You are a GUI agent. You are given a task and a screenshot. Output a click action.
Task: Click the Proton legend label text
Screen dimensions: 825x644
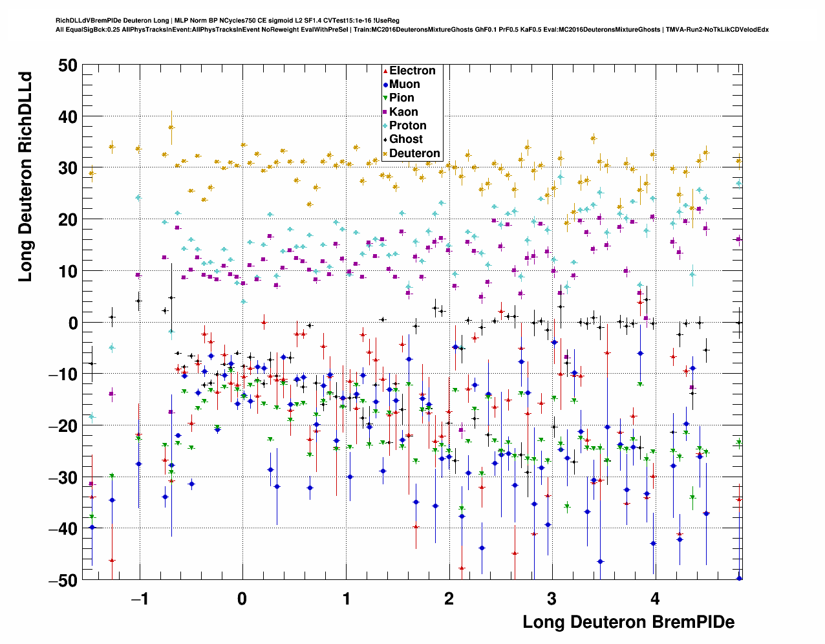[x=407, y=125]
